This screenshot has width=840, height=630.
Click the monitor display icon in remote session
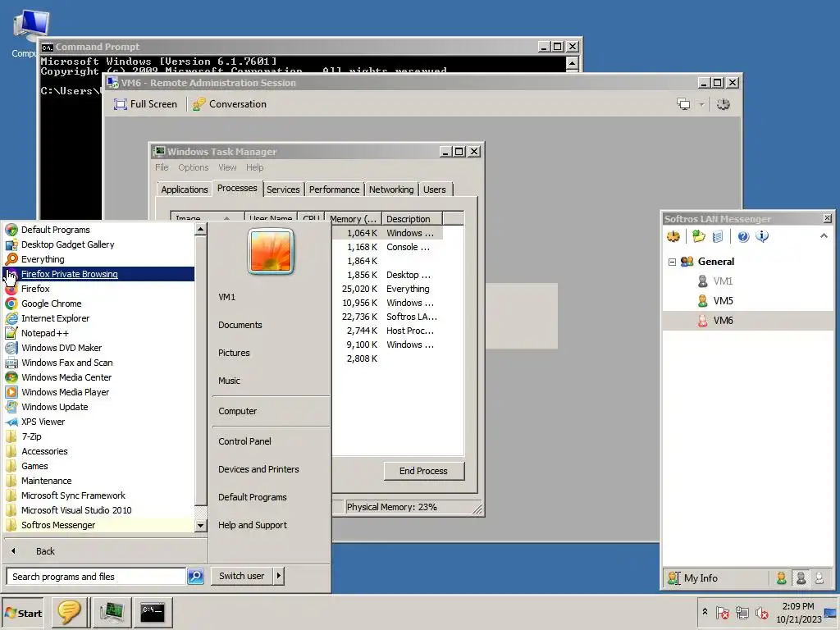[x=683, y=104]
